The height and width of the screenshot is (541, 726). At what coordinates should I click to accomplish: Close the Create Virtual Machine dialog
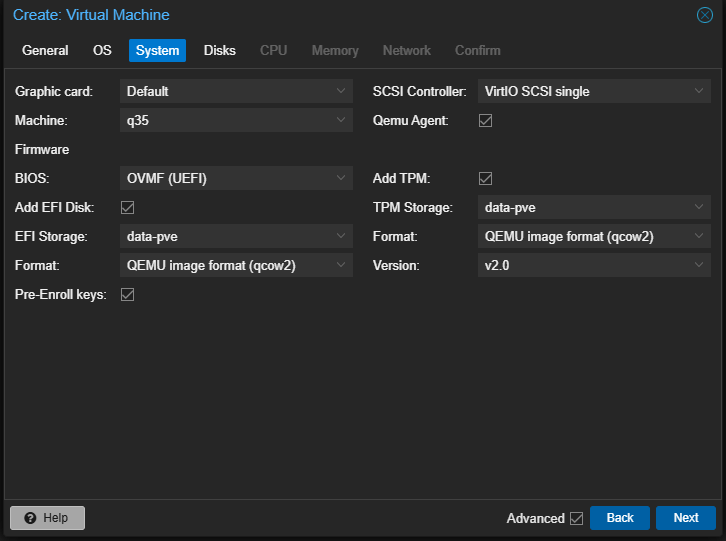click(705, 15)
